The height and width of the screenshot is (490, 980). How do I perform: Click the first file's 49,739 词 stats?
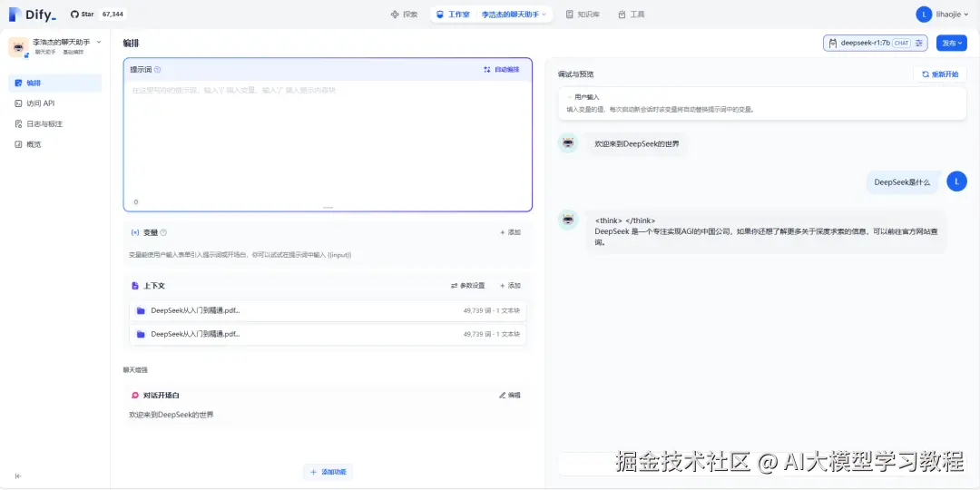491,310
